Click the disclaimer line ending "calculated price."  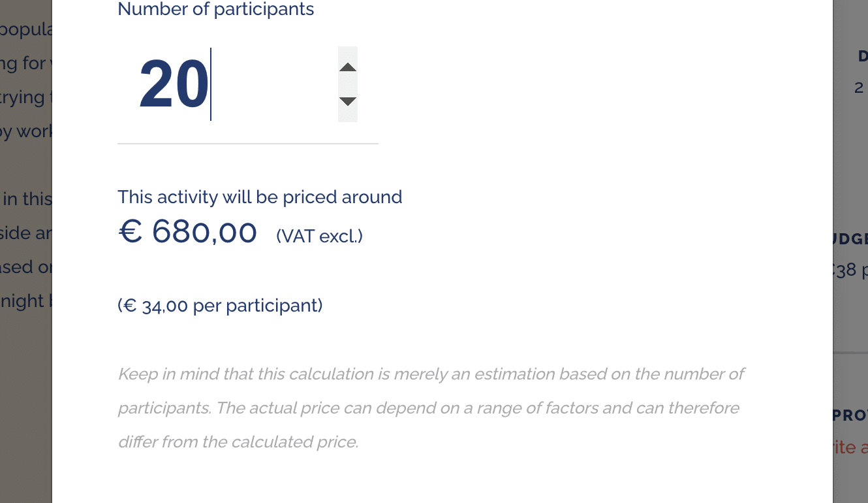(x=238, y=442)
